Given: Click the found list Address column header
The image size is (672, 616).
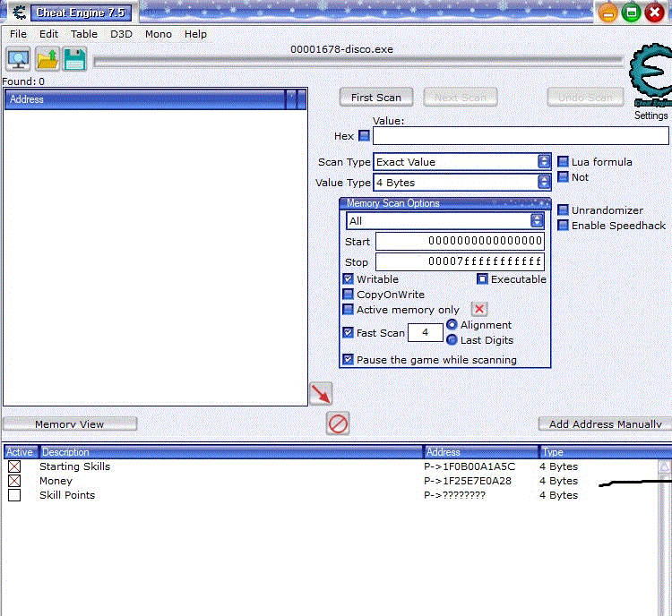Looking at the screenshot, I should click(x=145, y=99).
